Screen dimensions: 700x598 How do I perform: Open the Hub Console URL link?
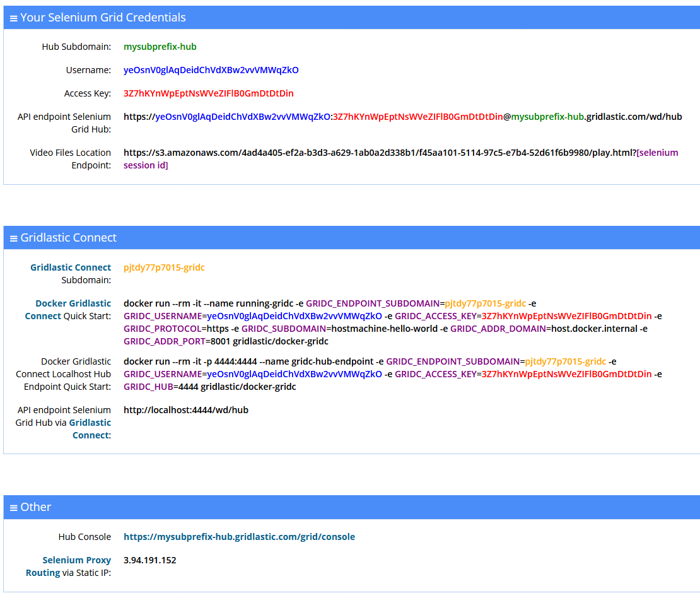tap(239, 537)
